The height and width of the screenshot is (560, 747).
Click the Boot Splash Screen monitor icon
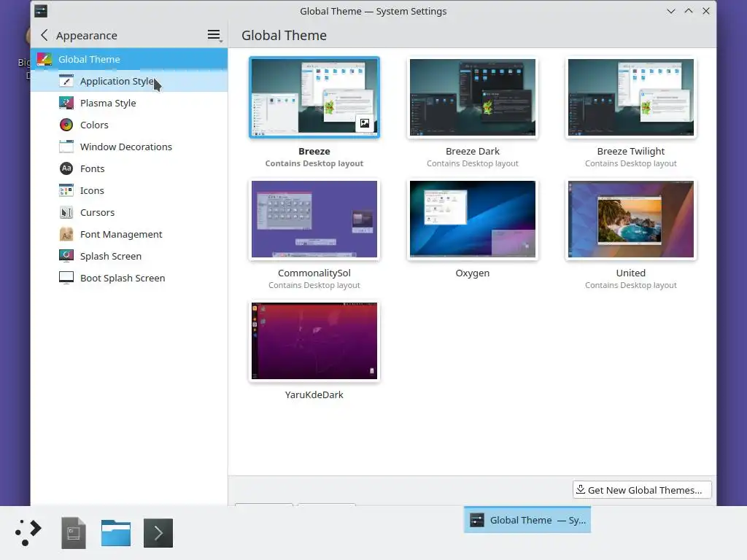(66, 278)
